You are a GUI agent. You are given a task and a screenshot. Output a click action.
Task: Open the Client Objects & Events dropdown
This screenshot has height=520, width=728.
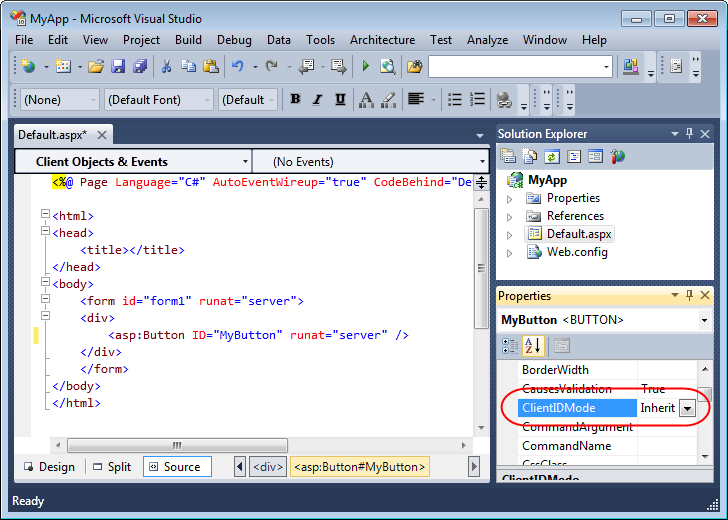(134, 162)
